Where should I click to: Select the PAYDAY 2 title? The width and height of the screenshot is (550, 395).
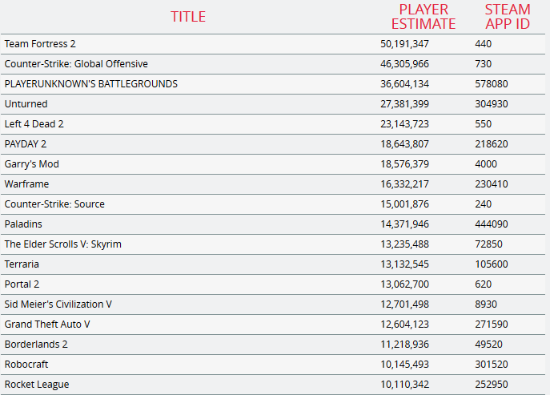pyautogui.click(x=25, y=144)
